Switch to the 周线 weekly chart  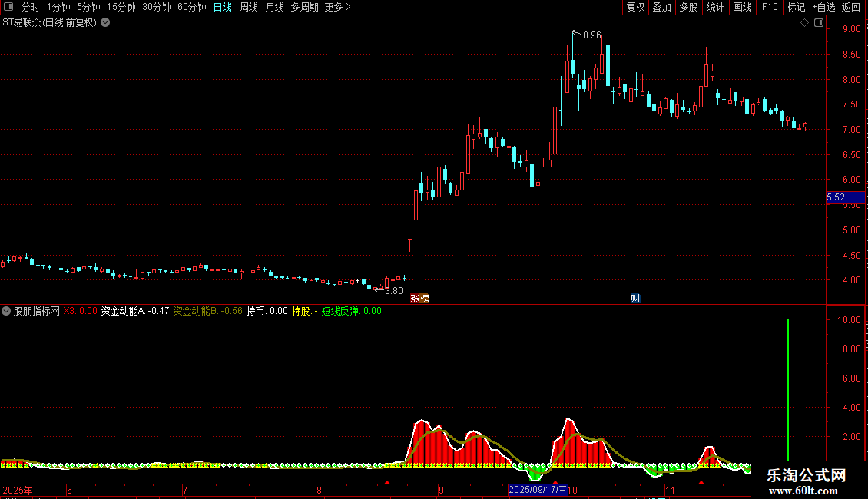(x=249, y=7)
